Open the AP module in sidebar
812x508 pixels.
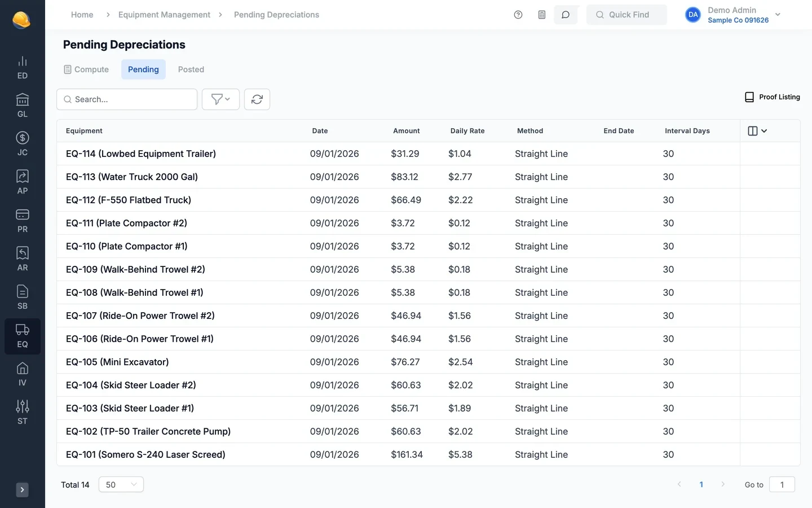23,183
